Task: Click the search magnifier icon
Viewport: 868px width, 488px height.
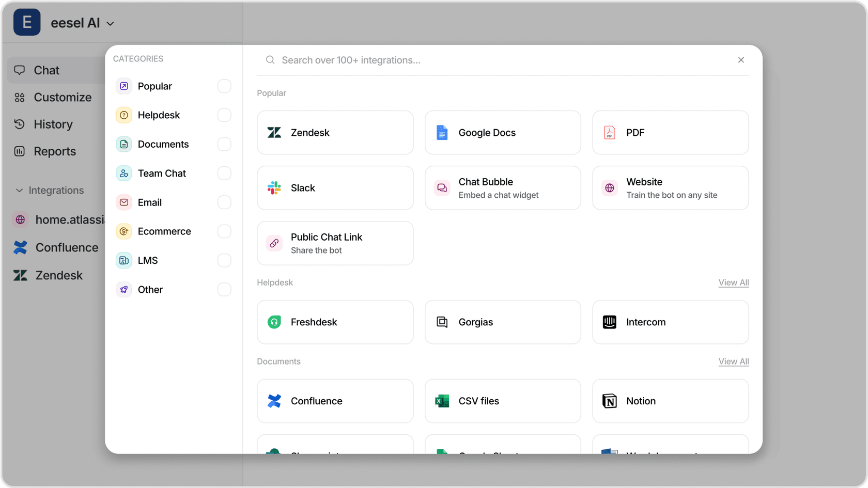Action: 270,60
